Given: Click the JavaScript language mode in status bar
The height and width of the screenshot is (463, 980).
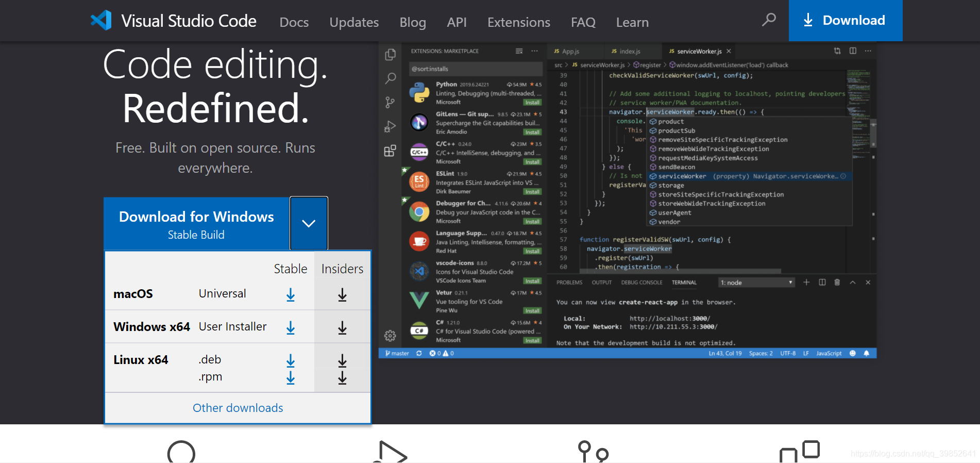Looking at the screenshot, I should 829,353.
